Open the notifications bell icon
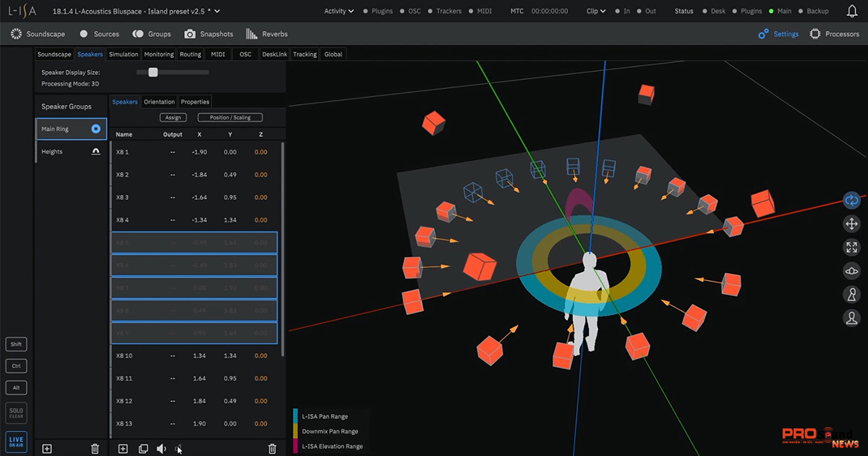 851,11
